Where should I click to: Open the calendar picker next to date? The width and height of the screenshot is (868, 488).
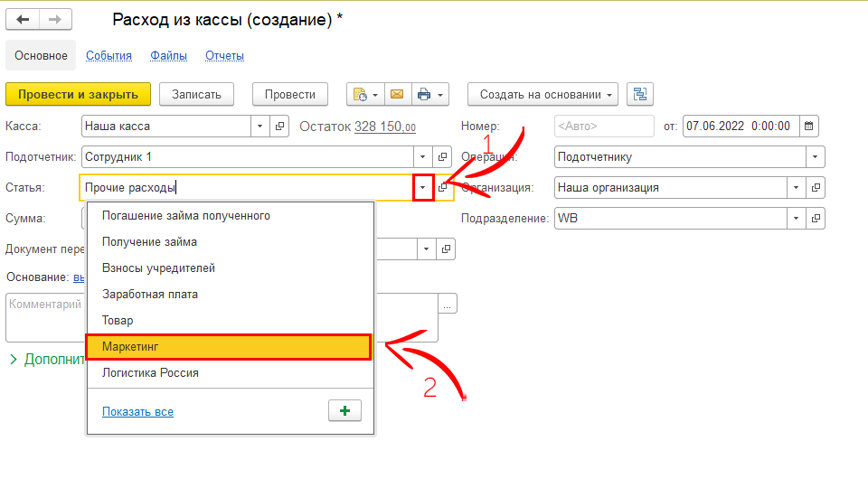click(809, 126)
